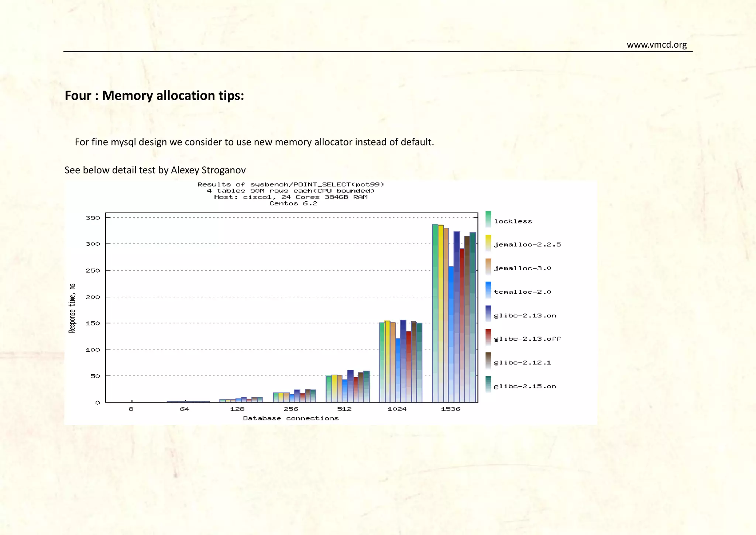Click the 350 value on y-axis

(x=93, y=218)
